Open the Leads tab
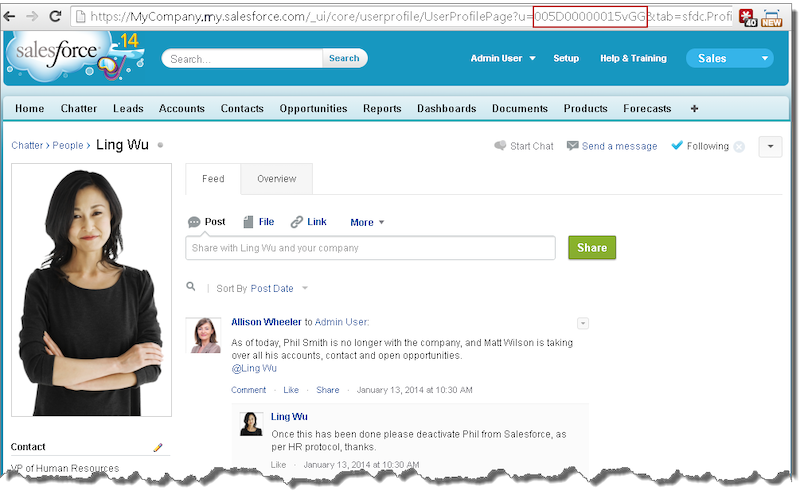This screenshot has height=502, width=800. (x=128, y=109)
